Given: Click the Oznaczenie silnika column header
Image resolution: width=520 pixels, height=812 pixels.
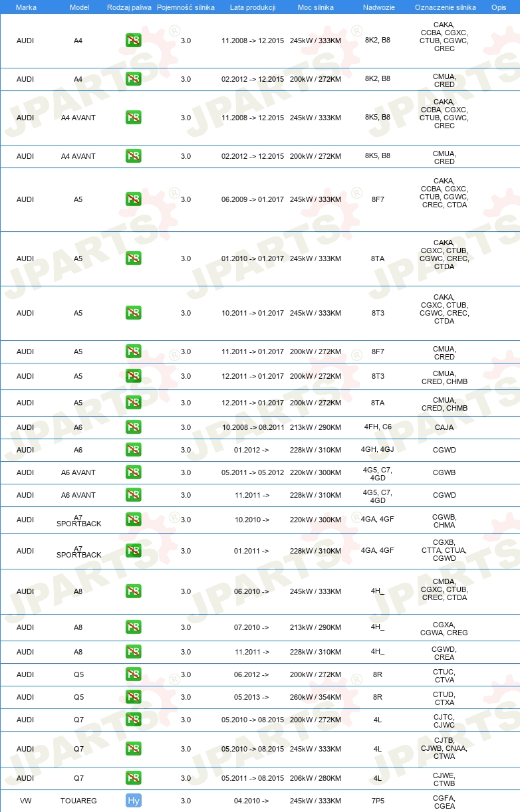Looking at the screenshot, I should 445,7.
